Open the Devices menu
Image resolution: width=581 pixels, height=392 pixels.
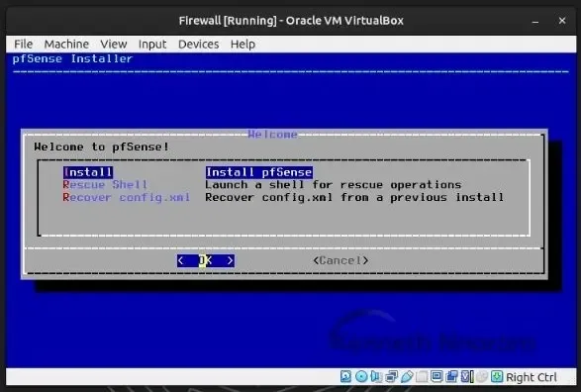(199, 45)
